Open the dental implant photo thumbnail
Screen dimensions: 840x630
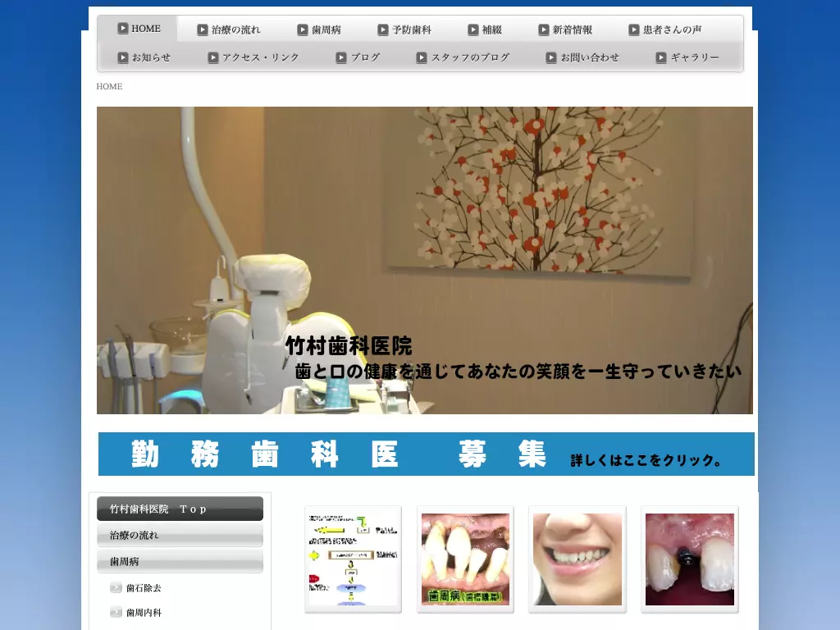690,559
